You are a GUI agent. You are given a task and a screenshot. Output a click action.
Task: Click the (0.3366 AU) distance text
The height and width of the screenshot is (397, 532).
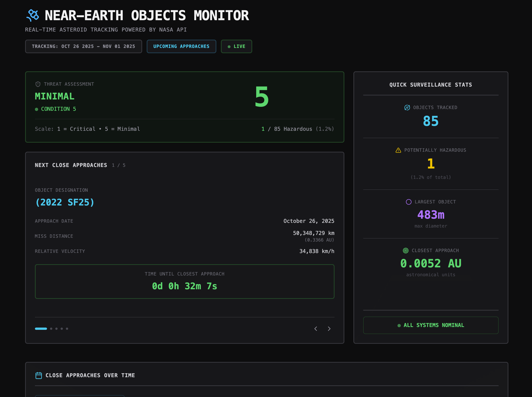pyautogui.click(x=319, y=240)
